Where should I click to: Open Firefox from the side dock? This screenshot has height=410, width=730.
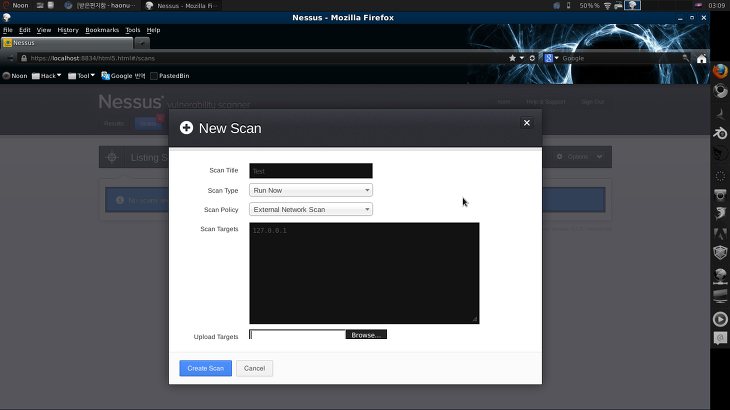click(x=720, y=71)
